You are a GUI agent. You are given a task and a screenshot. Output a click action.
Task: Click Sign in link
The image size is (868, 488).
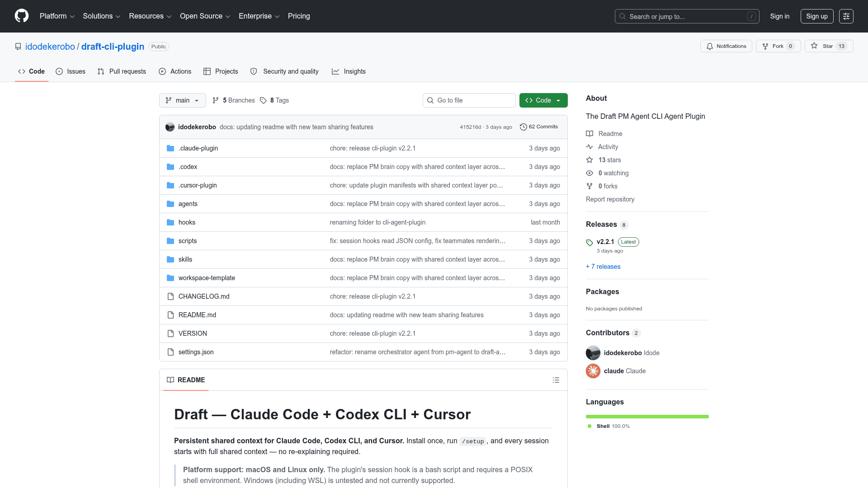click(780, 16)
